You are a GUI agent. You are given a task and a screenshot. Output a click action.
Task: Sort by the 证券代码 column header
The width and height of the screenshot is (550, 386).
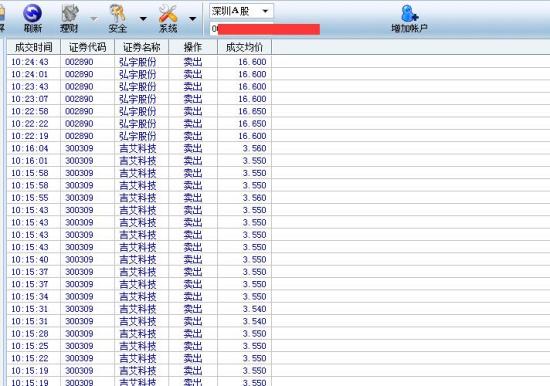point(87,47)
